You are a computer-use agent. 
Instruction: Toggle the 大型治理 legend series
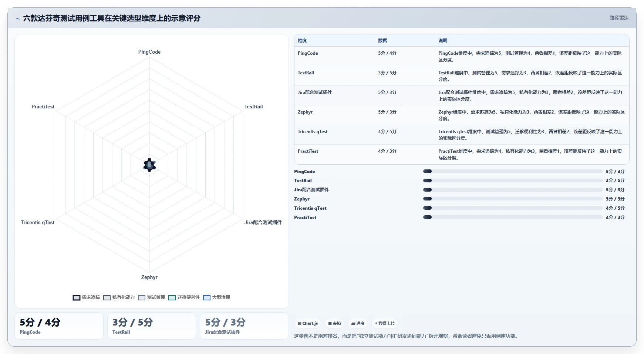click(217, 297)
